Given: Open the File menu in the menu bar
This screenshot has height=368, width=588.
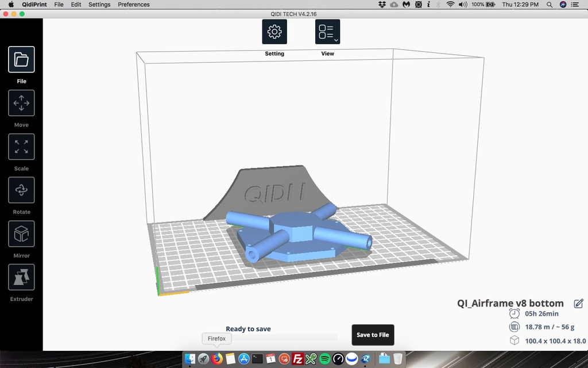Looking at the screenshot, I should coord(59,5).
